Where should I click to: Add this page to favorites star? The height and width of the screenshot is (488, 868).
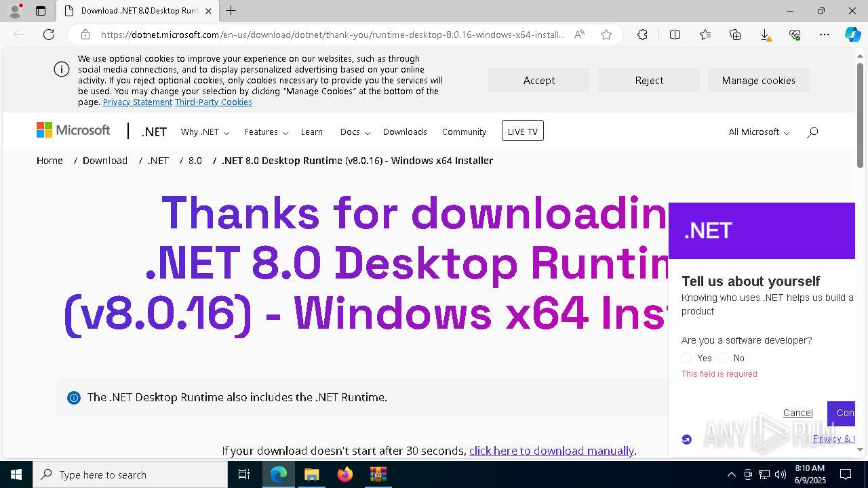606,35
